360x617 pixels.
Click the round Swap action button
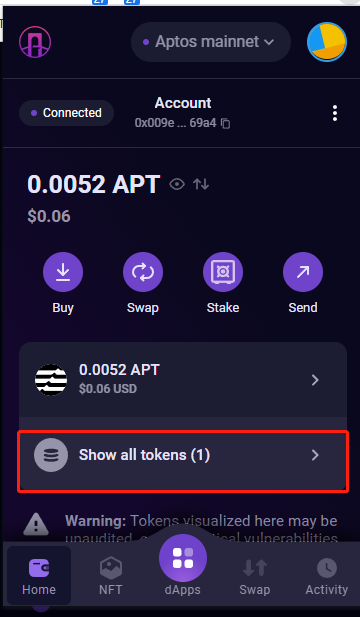pos(143,272)
